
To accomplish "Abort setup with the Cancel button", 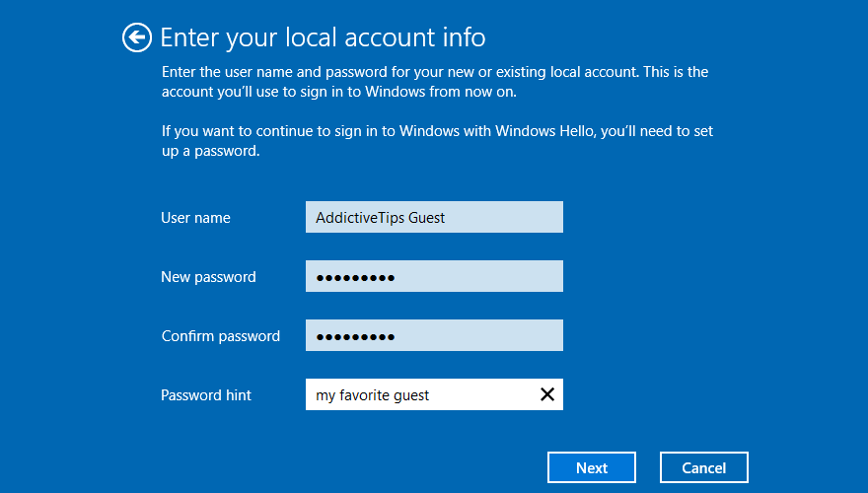I will tap(703, 467).
